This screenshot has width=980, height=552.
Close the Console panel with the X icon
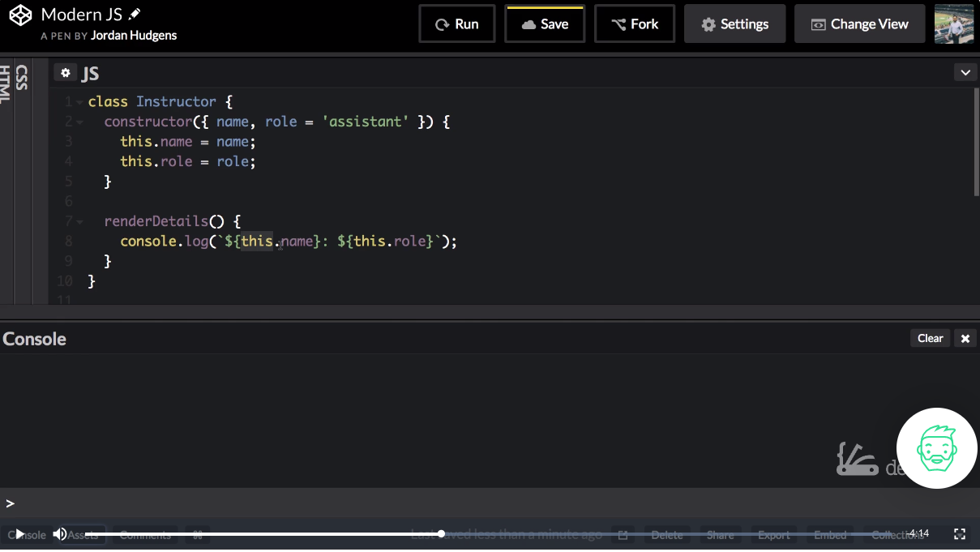[x=965, y=338]
